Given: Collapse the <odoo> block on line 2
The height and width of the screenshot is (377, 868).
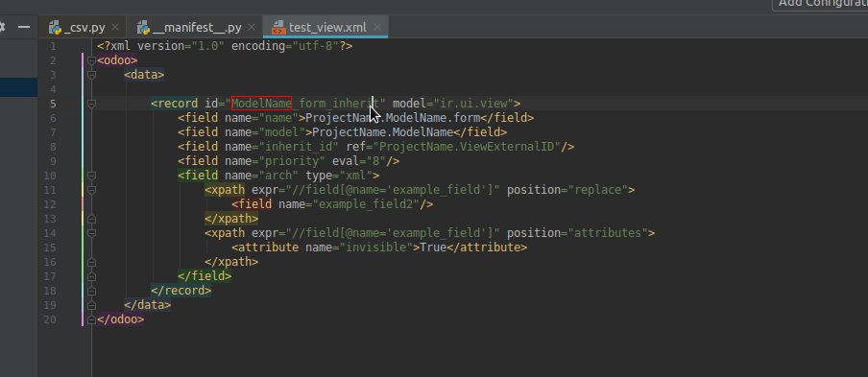Looking at the screenshot, I should coord(91,60).
